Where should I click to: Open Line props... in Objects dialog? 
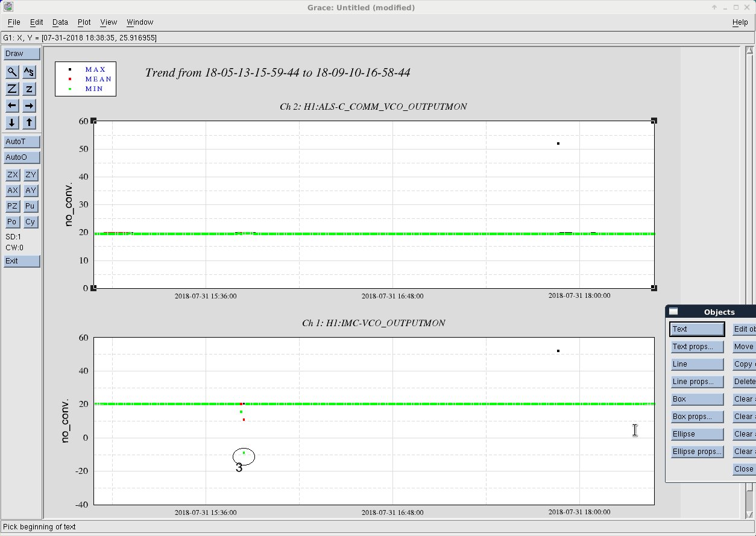pos(698,382)
